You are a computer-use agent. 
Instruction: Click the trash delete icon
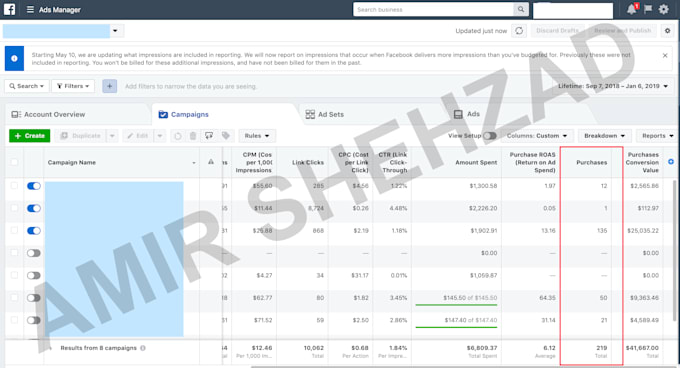tap(193, 136)
